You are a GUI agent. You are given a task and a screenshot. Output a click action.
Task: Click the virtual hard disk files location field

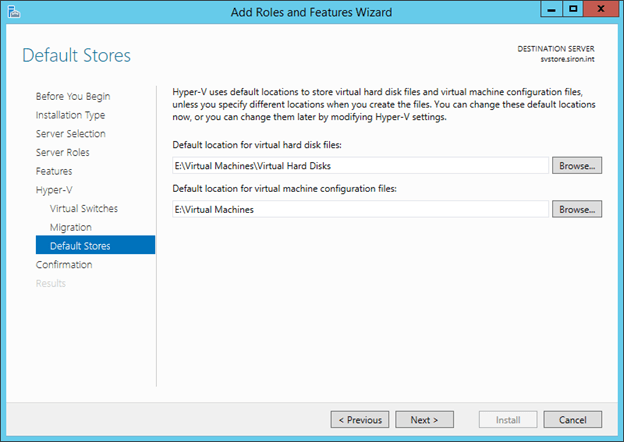360,166
